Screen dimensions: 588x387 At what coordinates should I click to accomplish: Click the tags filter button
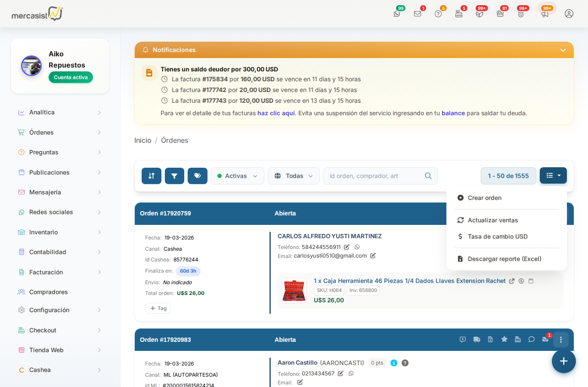click(198, 176)
